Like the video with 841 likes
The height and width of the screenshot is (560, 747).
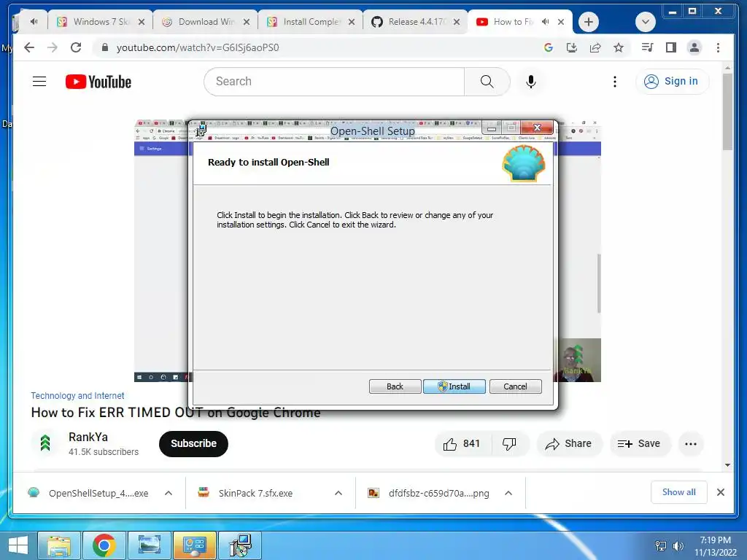(462, 444)
